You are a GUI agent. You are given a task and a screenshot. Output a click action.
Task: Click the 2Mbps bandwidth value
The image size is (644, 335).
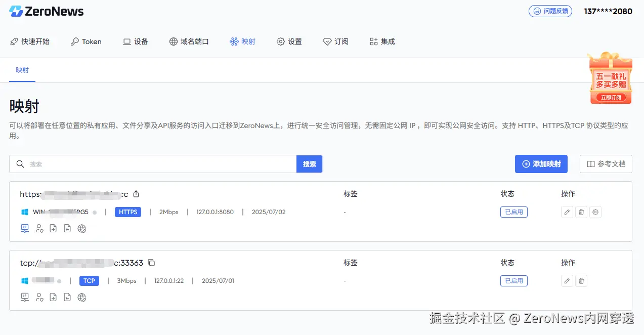click(169, 212)
